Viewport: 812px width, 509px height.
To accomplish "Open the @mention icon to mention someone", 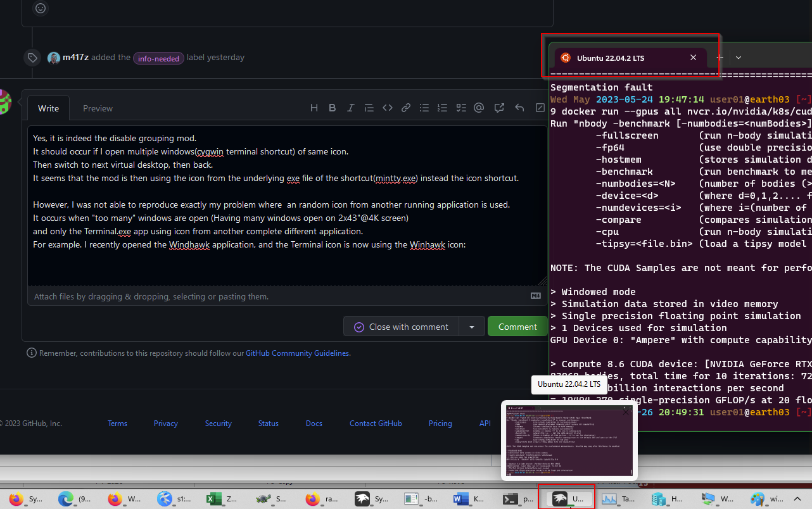I will [x=479, y=108].
